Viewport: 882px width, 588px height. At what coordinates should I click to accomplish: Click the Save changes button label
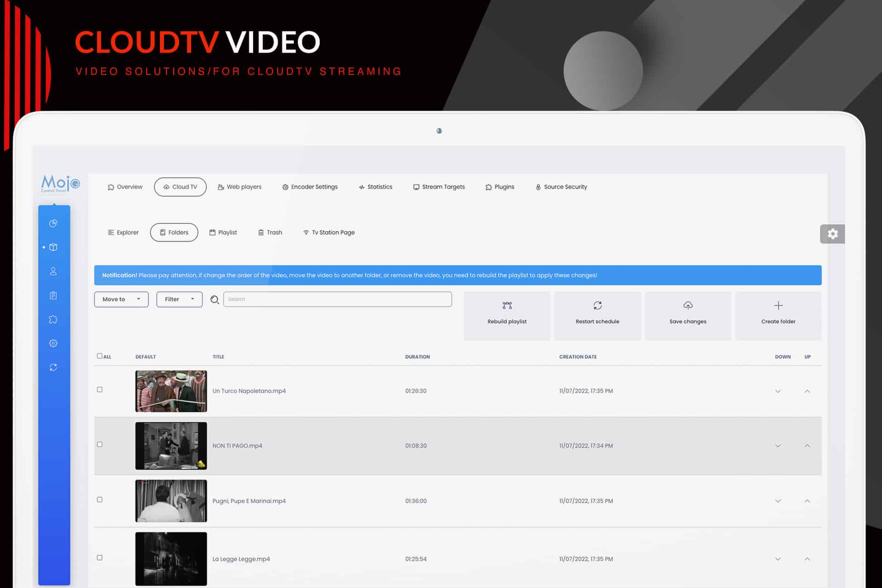coord(688,322)
